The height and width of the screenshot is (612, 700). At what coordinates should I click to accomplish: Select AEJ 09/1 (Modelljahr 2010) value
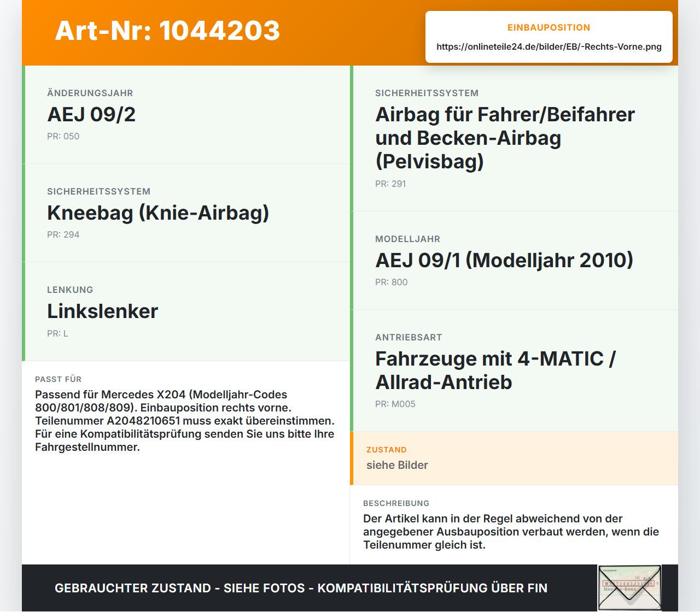pos(504,260)
